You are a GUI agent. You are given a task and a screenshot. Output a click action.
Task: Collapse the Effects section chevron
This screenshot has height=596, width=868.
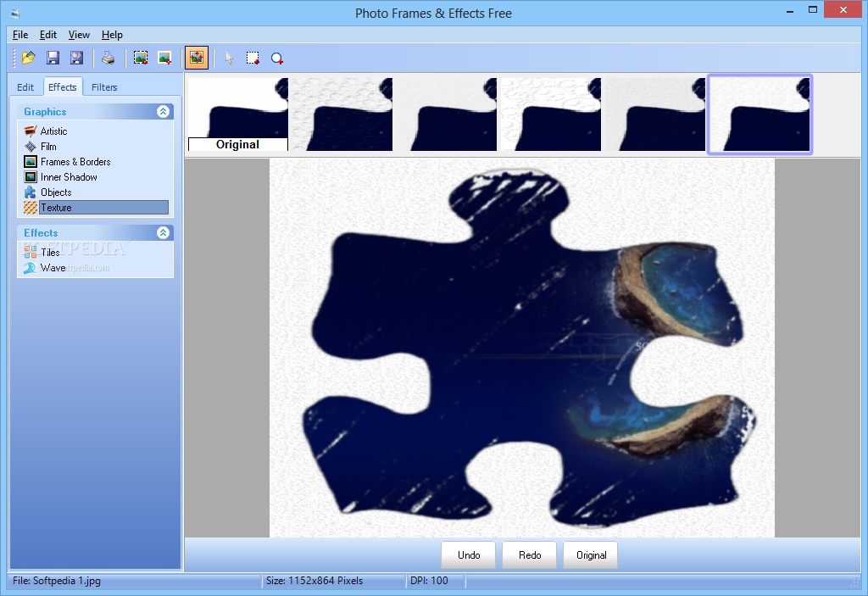coord(163,232)
